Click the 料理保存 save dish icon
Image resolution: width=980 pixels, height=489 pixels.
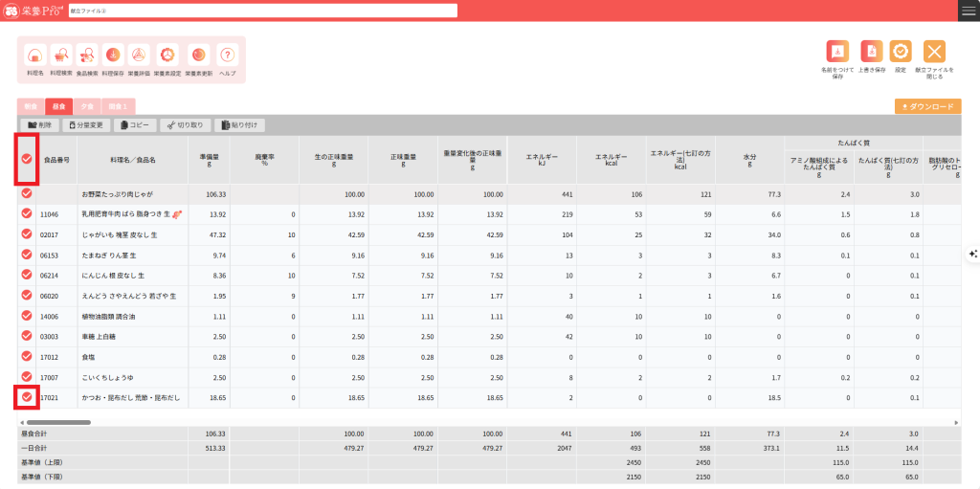click(113, 56)
